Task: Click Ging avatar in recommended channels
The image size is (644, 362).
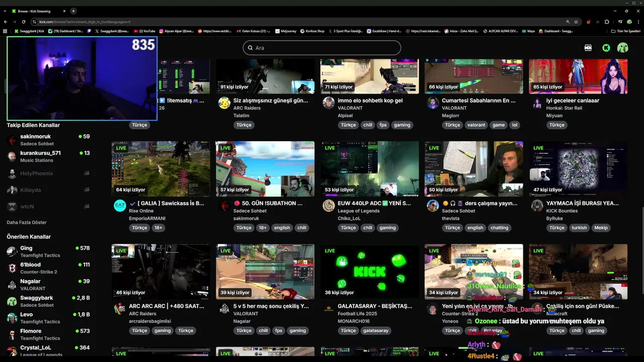Action: pyautogui.click(x=12, y=251)
